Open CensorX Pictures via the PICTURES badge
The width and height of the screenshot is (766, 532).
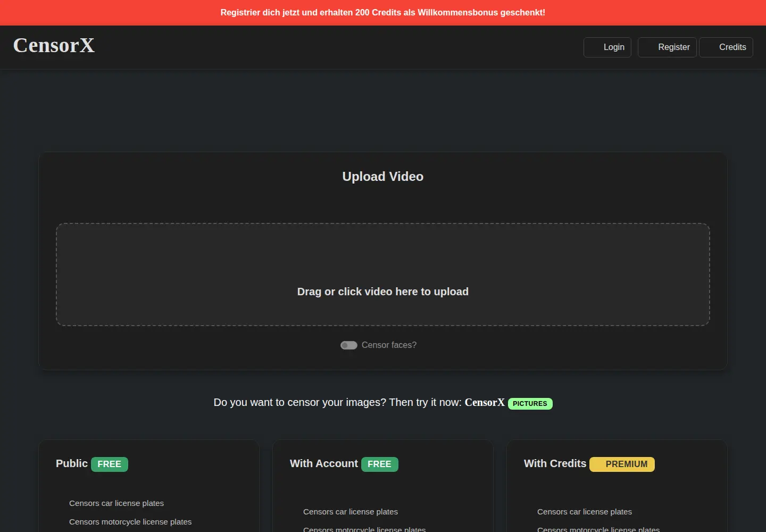point(530,404)
